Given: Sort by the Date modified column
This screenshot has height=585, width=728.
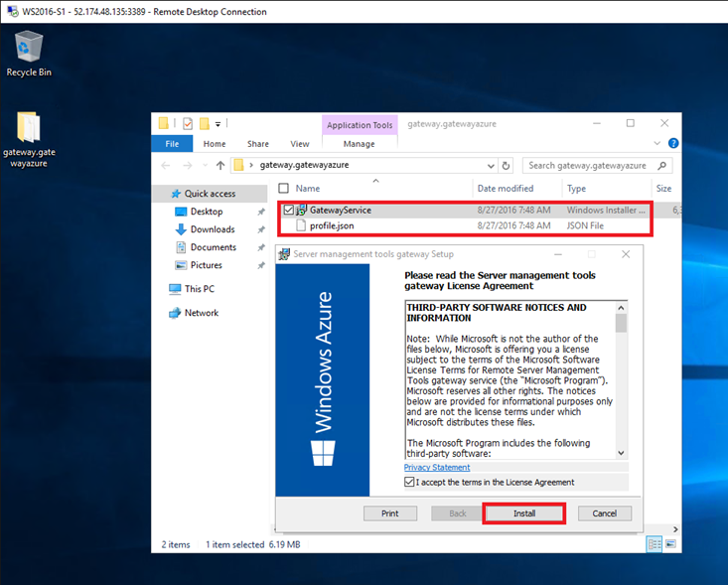Looking at the screenshot, I should pyautogui.click(x=506, y=188).
